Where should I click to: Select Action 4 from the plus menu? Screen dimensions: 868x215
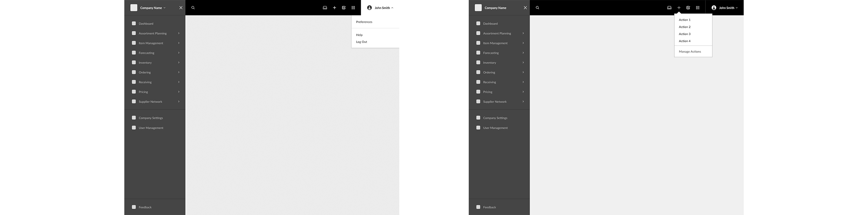click(685, 41)
